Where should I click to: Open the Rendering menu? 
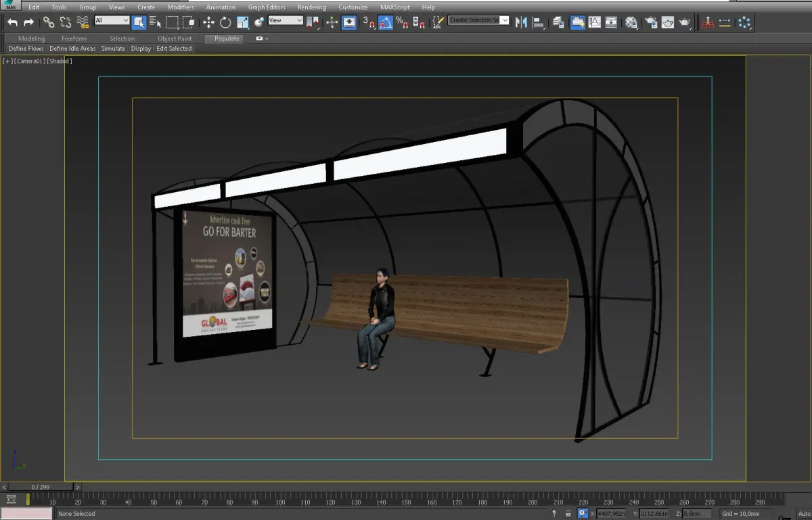pyautogui.click(x=311, y=7)
